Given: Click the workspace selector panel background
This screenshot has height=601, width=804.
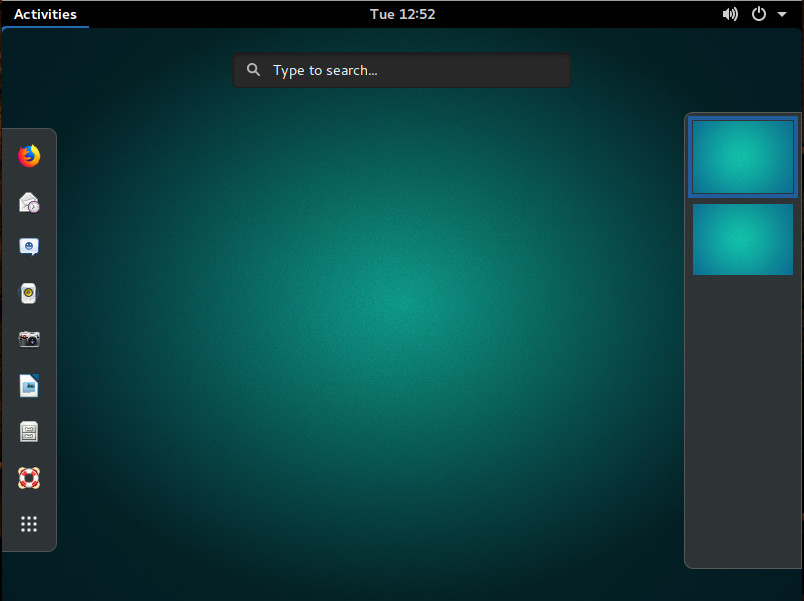Looking at the screenshot, I should coord(742,420).
